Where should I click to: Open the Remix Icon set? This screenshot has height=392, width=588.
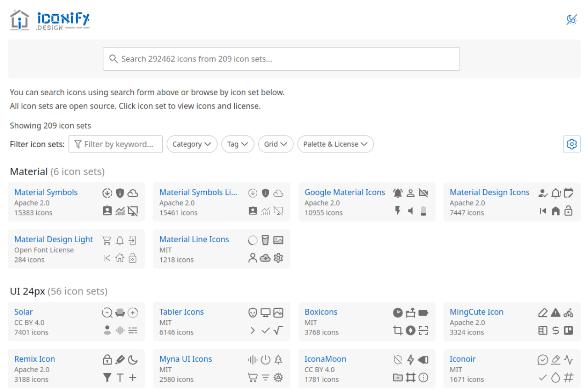[34, 358]
